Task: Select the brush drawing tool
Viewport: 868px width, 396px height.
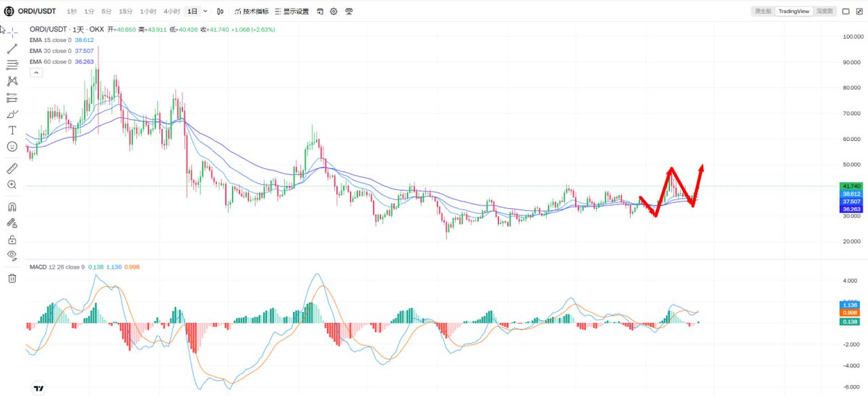Action: 12,114
